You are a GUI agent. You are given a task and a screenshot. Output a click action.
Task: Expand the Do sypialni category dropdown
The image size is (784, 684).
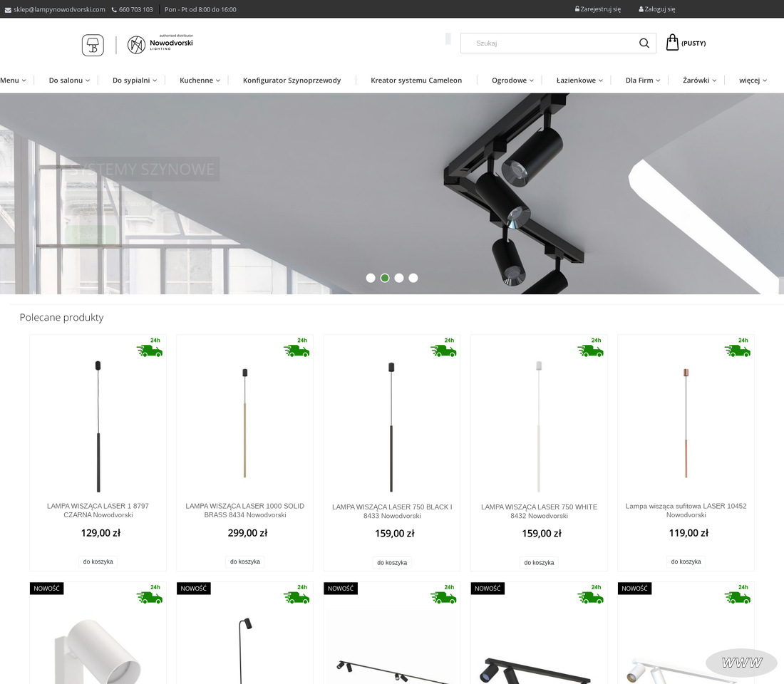[135, 81]
